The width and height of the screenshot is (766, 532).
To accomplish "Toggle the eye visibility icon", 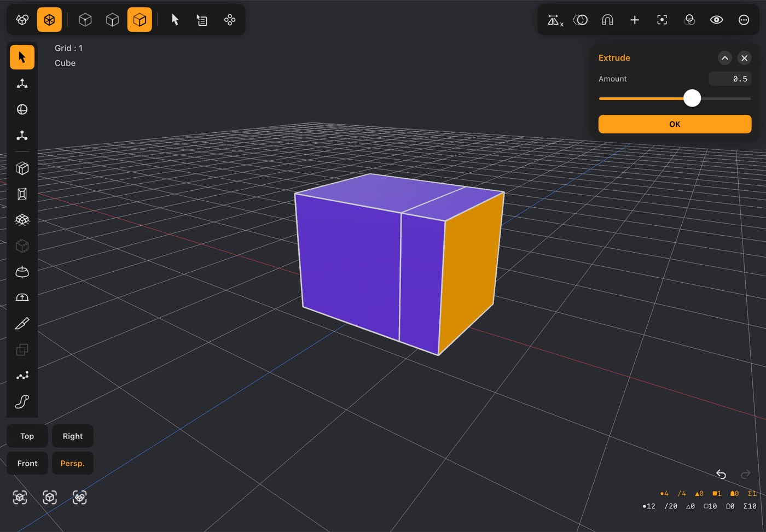I will (x=717, y=20).
